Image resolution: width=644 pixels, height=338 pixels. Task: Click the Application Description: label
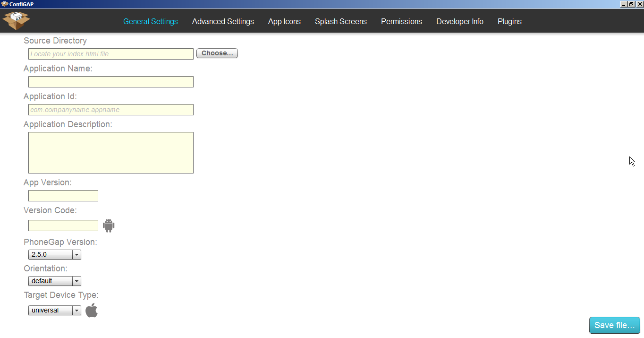point(68,124)
